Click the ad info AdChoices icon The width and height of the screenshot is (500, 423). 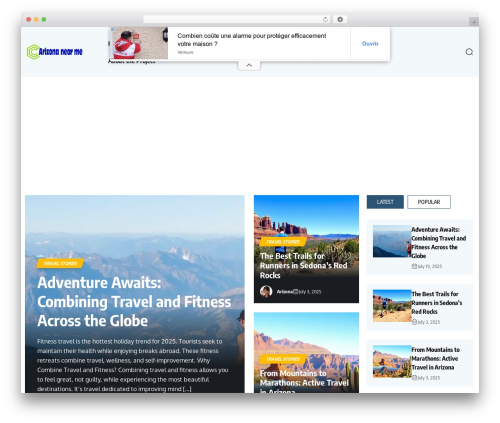coord(113,29)
